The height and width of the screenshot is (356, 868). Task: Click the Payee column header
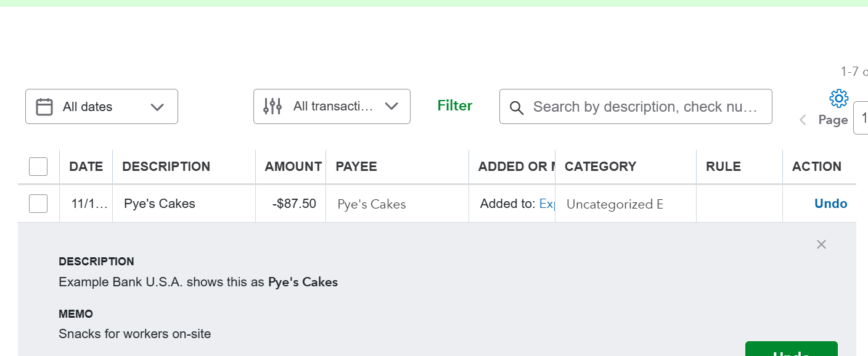coord(356,167)
